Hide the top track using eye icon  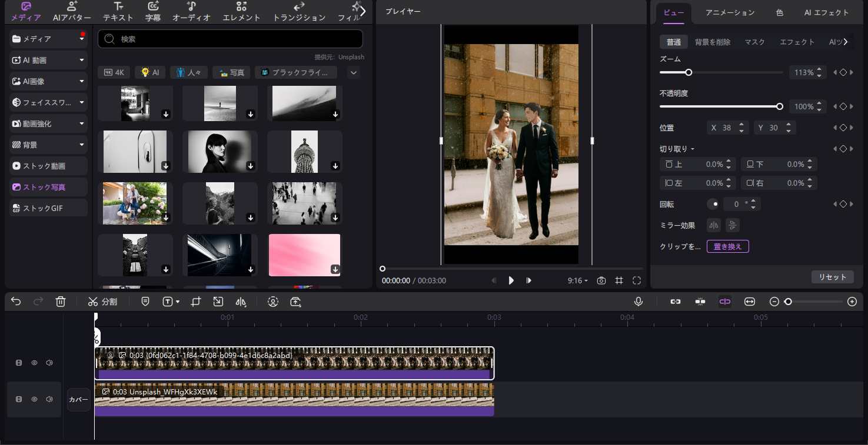click(34, 363)
